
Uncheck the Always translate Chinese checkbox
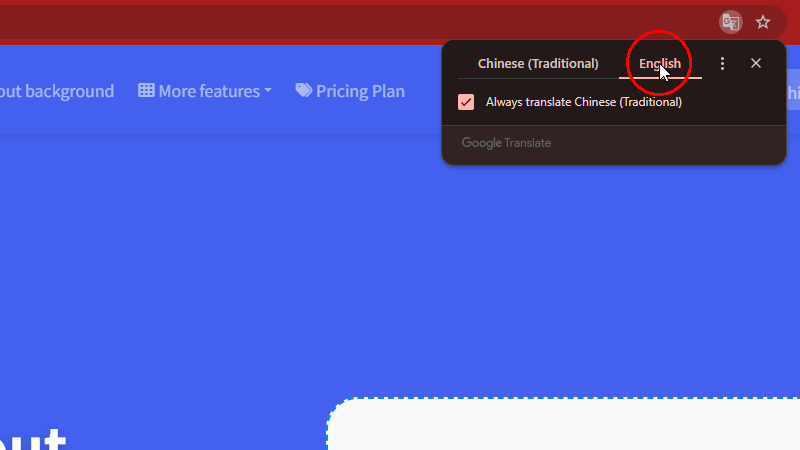[x=466, y=102]
